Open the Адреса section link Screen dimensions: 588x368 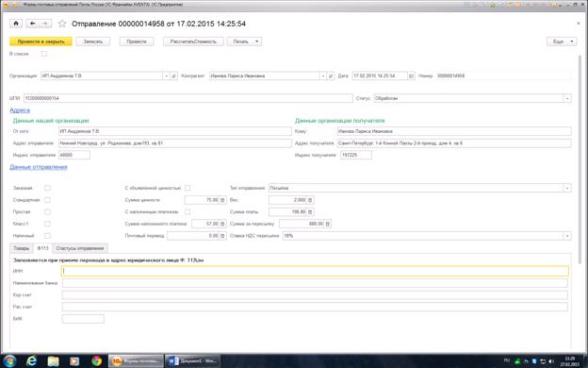[x=20, y=110]
